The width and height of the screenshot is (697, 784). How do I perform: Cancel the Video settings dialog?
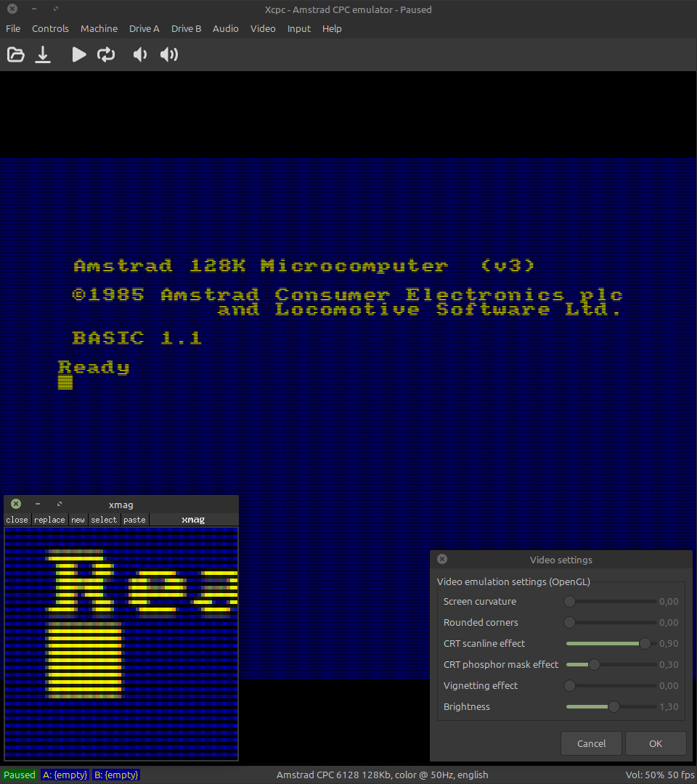[x=591, y=743]
